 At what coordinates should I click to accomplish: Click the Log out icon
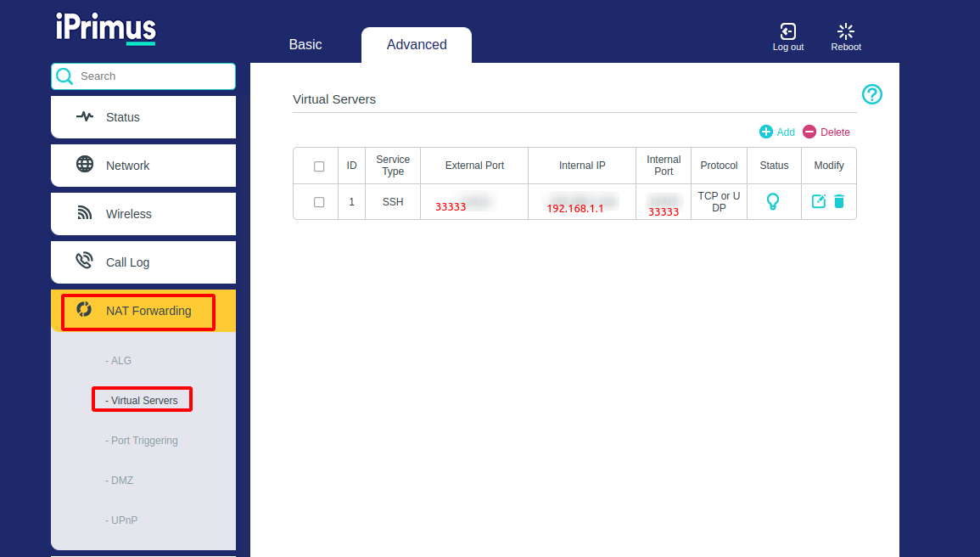pyautogui.click(x=787, y=32)
